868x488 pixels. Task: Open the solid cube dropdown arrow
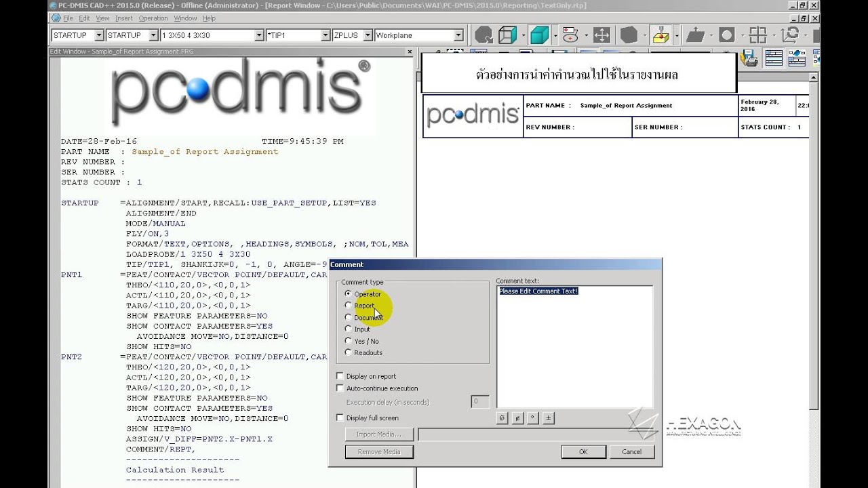(x=555, y=35)
